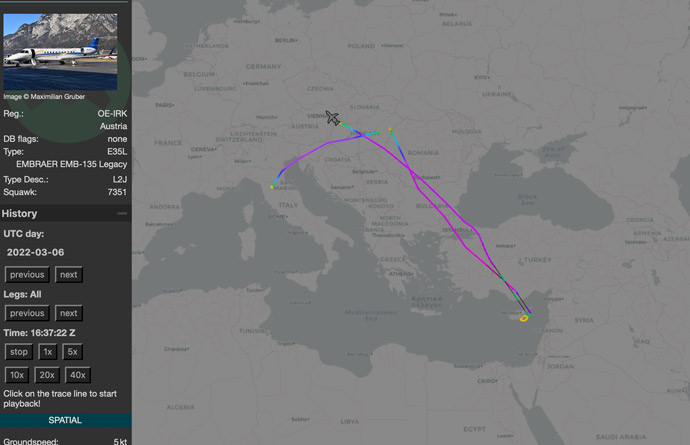Click the yellow holding loop near Cyprus
Screen dimensions: 690x445
pyautogui.click(x=524, y=318)
